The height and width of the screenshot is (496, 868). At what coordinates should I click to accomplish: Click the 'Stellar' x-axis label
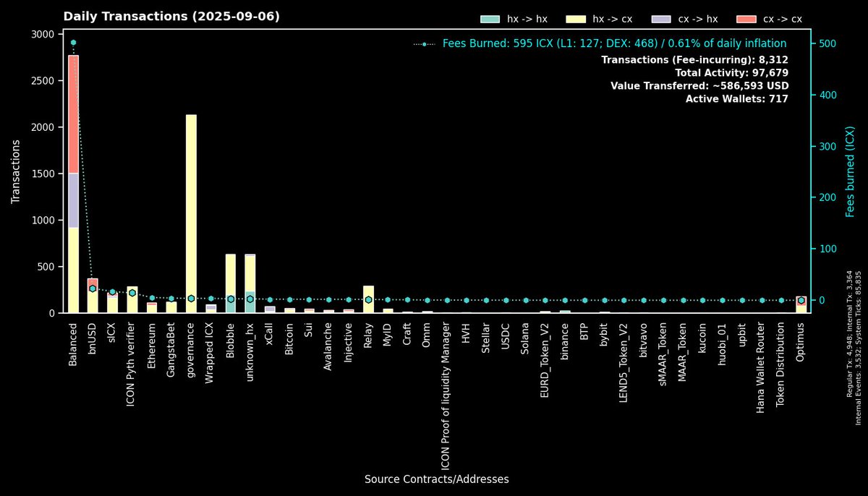point(486,339)
